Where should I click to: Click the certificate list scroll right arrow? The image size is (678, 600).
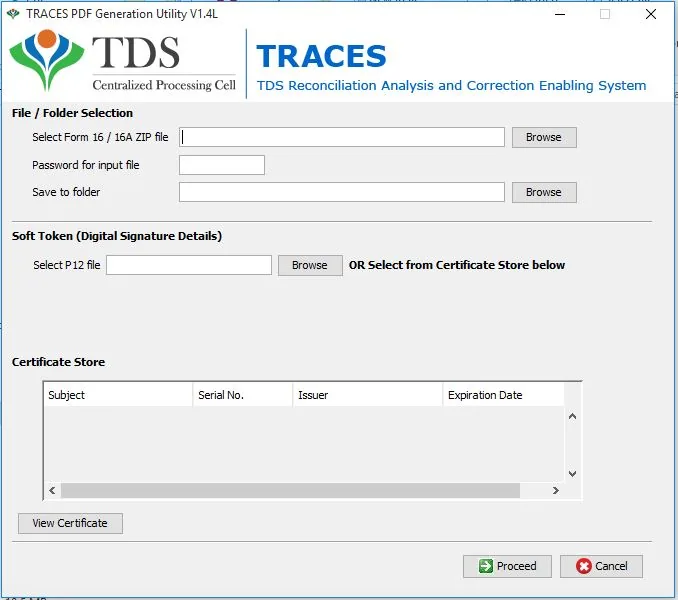coord(556,490)
